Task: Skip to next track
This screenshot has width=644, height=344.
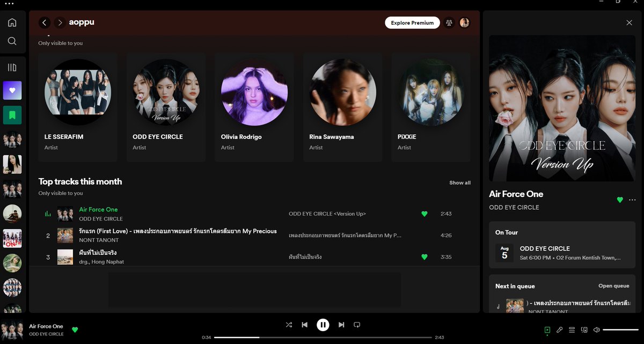Action: click(x=341, y=325)
